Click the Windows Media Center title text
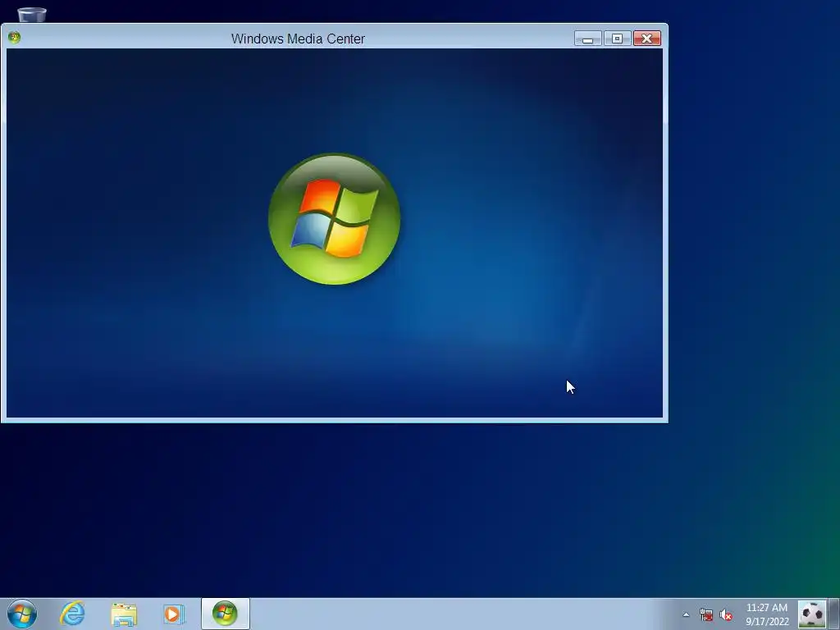This screenshot has height=630, width=840. 298,39
